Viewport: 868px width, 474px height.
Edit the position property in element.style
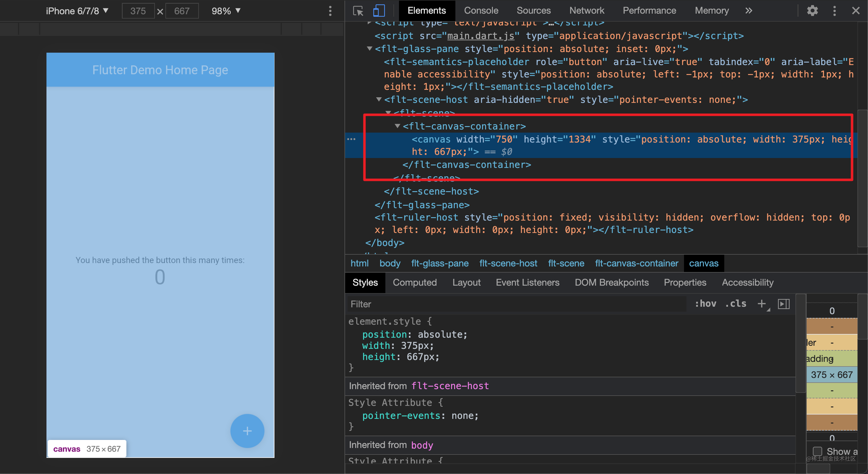click(x=384, y=334)
